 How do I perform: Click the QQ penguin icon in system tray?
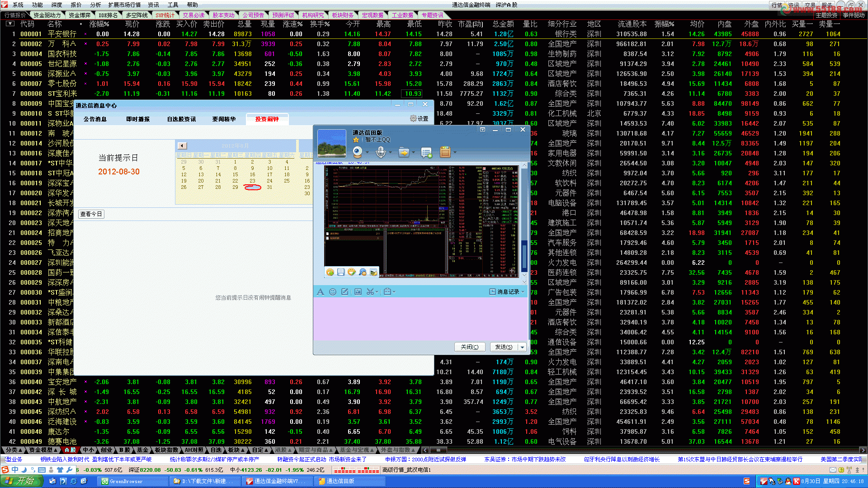[x=788, y=481]
